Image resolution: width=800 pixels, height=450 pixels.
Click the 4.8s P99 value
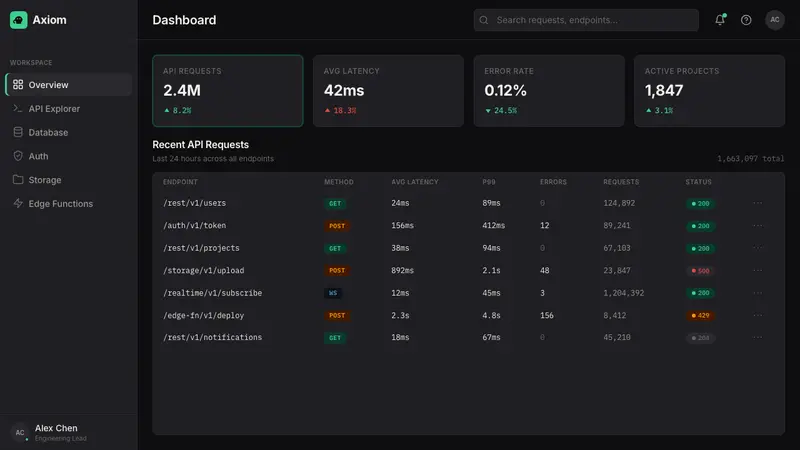(491, 315)
